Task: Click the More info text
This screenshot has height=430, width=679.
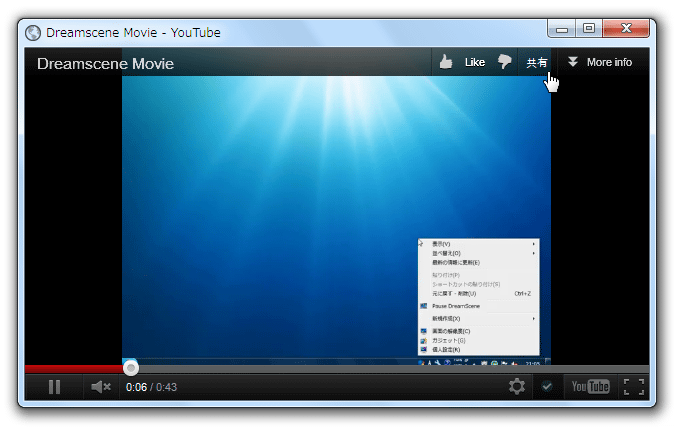Action: (x=609, y=62)
